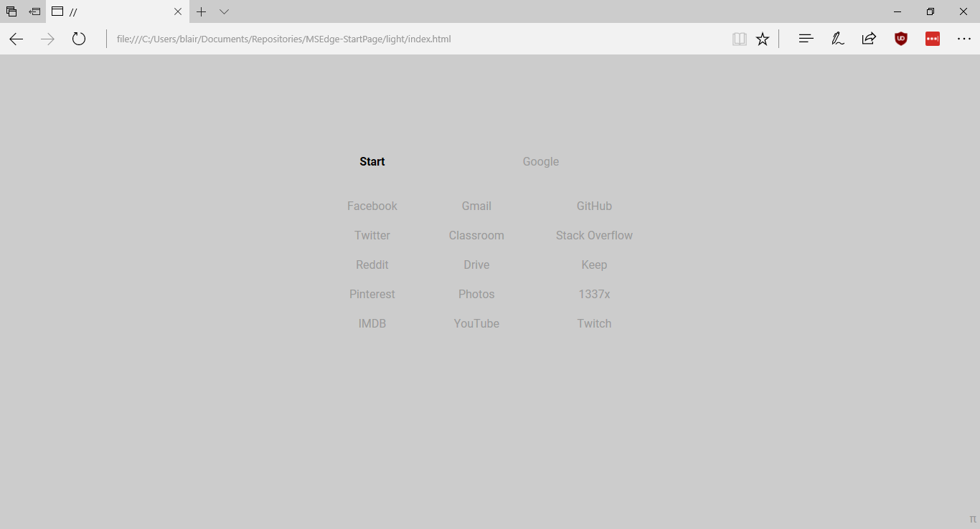Open the Photos link

pyautogui.click(x=476, y=295)
